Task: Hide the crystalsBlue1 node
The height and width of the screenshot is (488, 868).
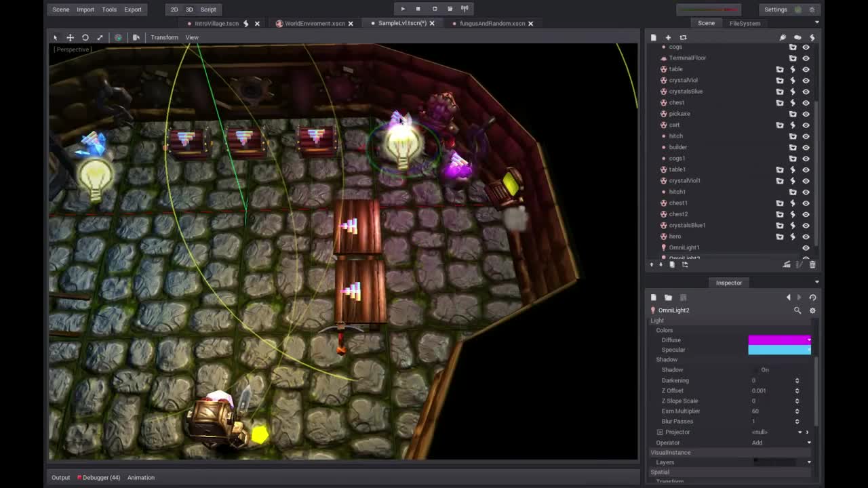Action: [x=806, y=225]
